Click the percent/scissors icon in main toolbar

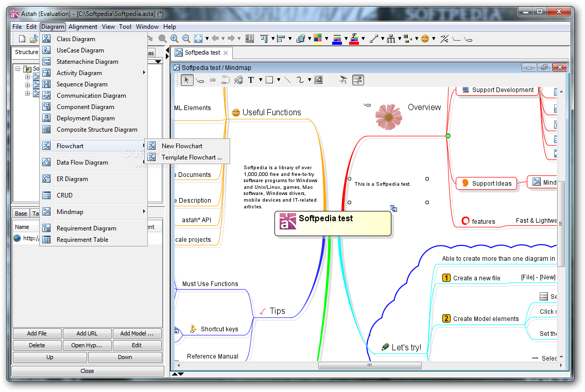[x=444, y=39]
